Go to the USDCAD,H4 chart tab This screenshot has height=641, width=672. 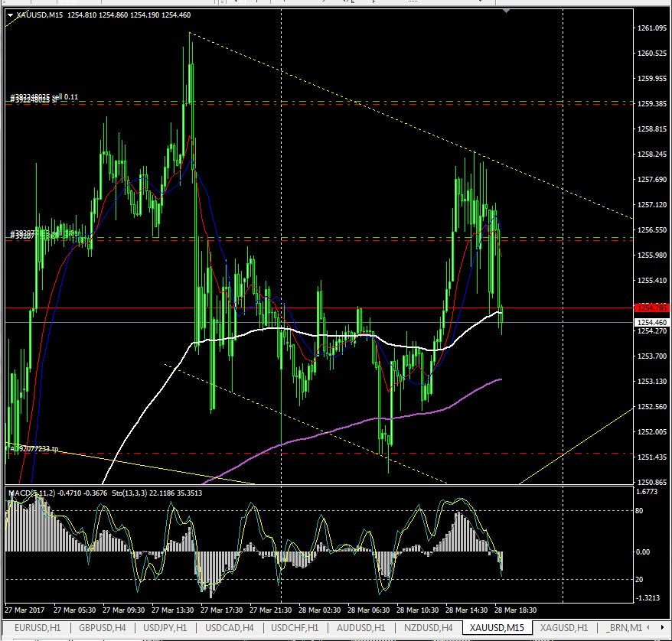(x=230, y=628)
